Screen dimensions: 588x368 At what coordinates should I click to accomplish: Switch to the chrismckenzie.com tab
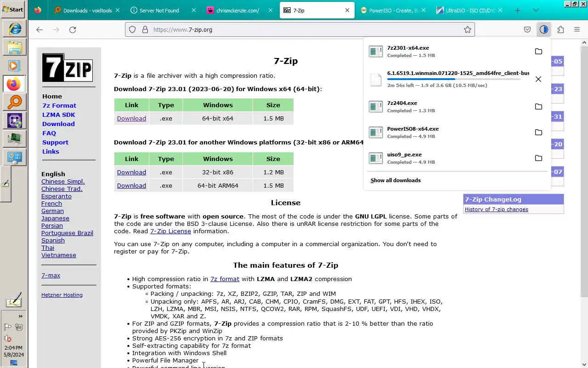pyautogui.click(x=239, y=10)
